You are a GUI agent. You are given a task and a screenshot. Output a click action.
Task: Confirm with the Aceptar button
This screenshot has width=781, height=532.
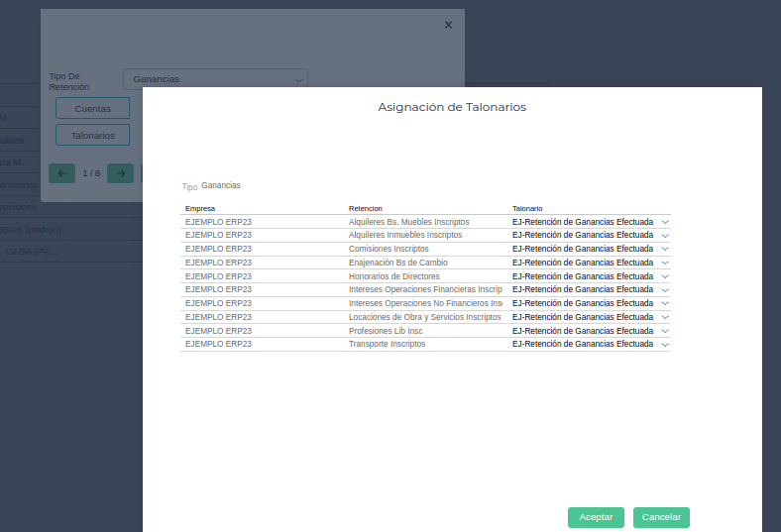tap(596, 517)
